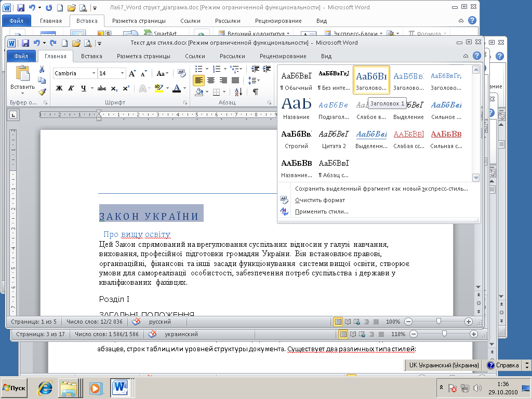Screen dimensions: 532x399
Task: Open the Cambria font name dropdown
Action: point(94,73)
